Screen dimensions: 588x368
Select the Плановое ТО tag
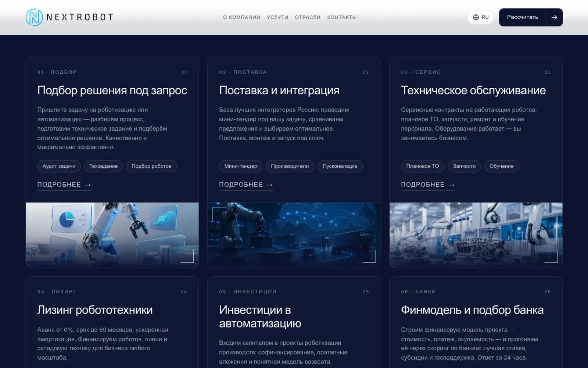tap(423, 166)
